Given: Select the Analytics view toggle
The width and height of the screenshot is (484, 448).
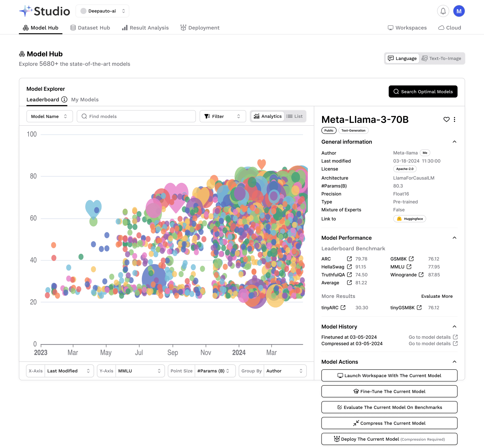Looking at the screenshot, I should 268,116.
